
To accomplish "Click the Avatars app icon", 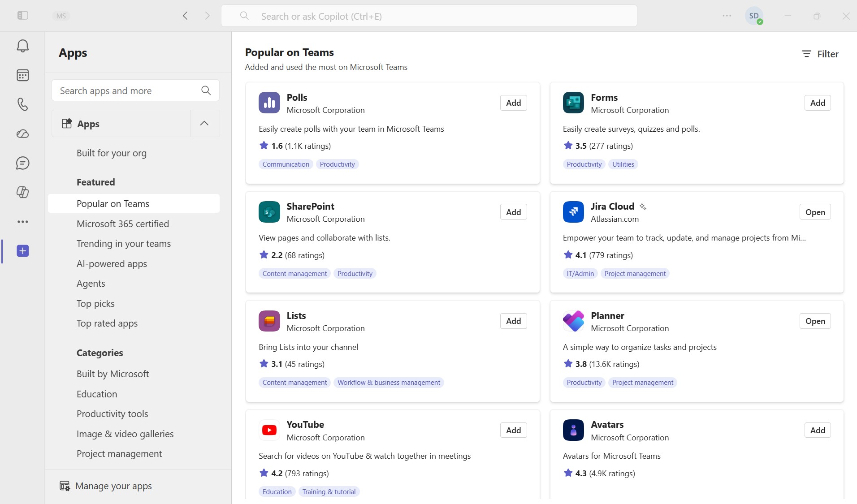I will (x=573, y=430).
